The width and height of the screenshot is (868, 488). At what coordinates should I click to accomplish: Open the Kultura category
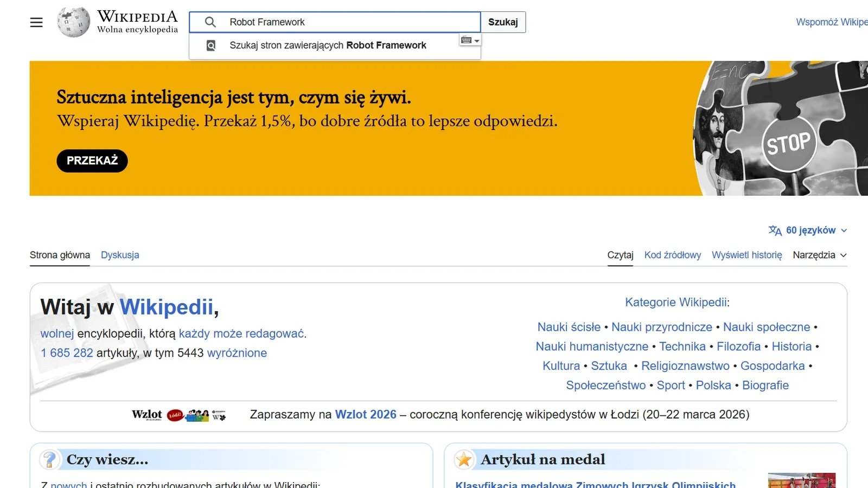[x=561, y=366]
